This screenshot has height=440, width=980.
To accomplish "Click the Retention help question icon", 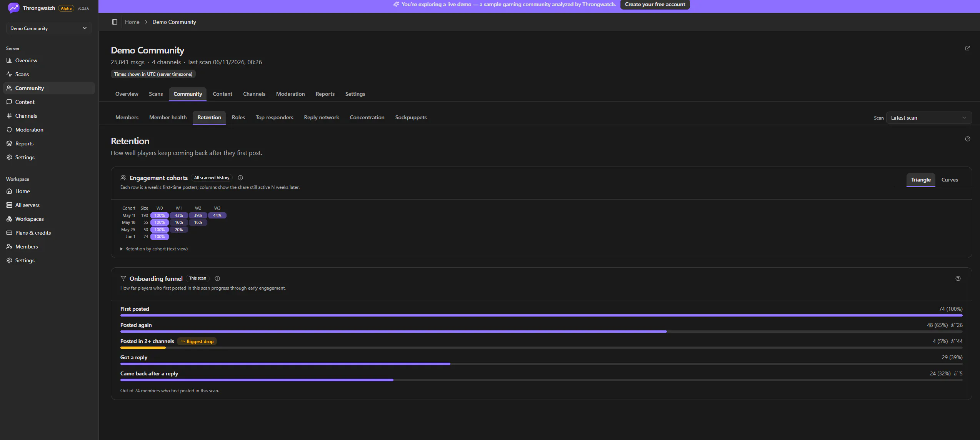I will click(968, 139).
